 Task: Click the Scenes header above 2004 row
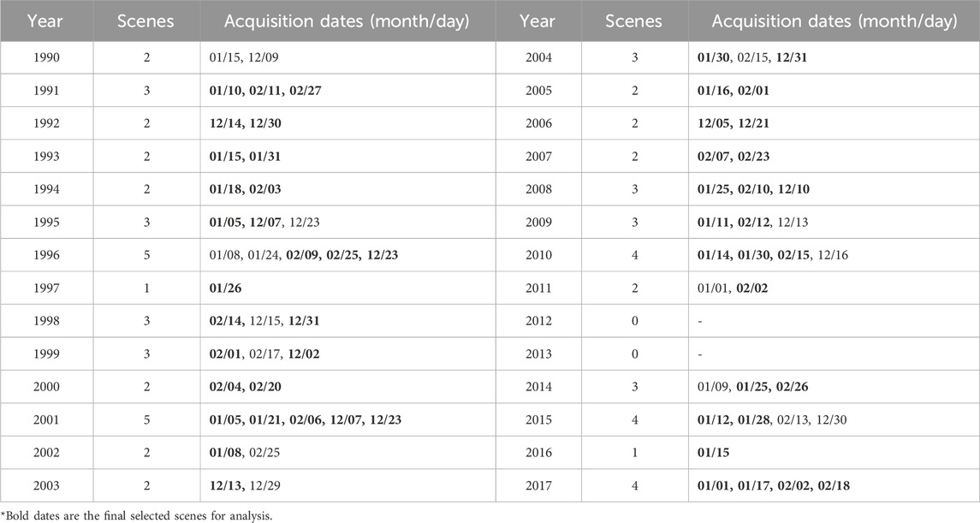pos(636,21)
